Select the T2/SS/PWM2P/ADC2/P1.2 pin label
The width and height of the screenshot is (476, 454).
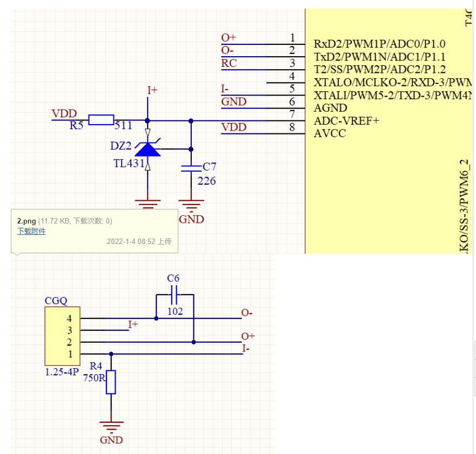[380, 70]
